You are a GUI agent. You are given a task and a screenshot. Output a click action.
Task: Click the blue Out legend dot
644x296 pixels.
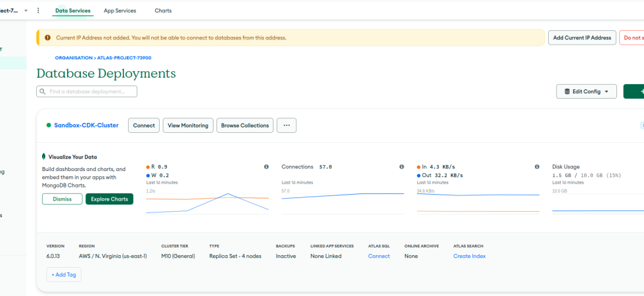pyautogui.click(x=419, y=176)
